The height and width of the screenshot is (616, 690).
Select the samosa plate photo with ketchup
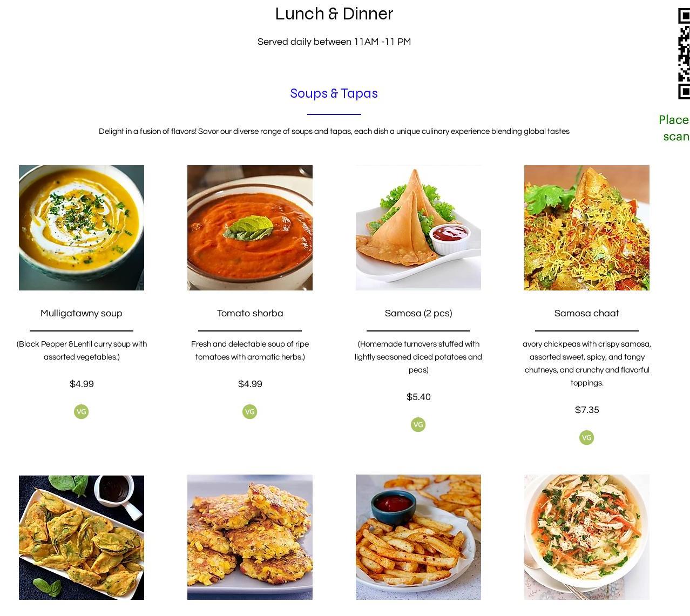pos(418,228)
